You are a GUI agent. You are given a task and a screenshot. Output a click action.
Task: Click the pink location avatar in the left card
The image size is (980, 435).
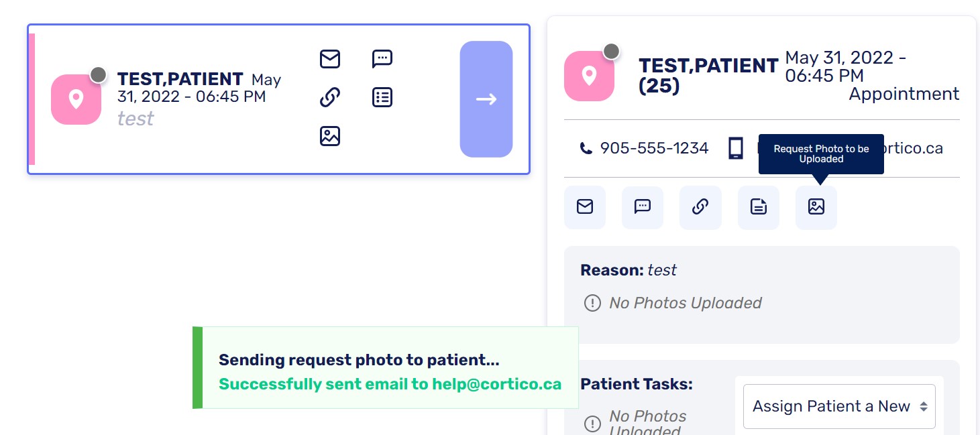click(x=76, y=100)
